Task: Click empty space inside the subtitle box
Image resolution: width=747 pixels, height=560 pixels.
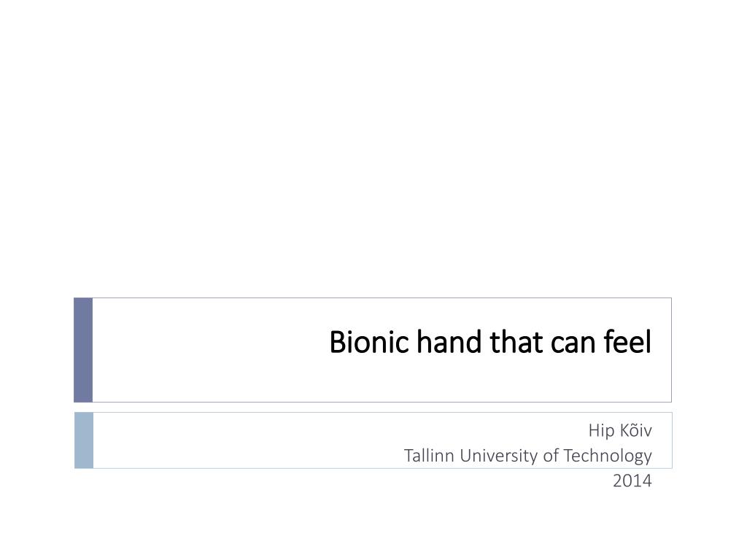Action: point(239,440)
